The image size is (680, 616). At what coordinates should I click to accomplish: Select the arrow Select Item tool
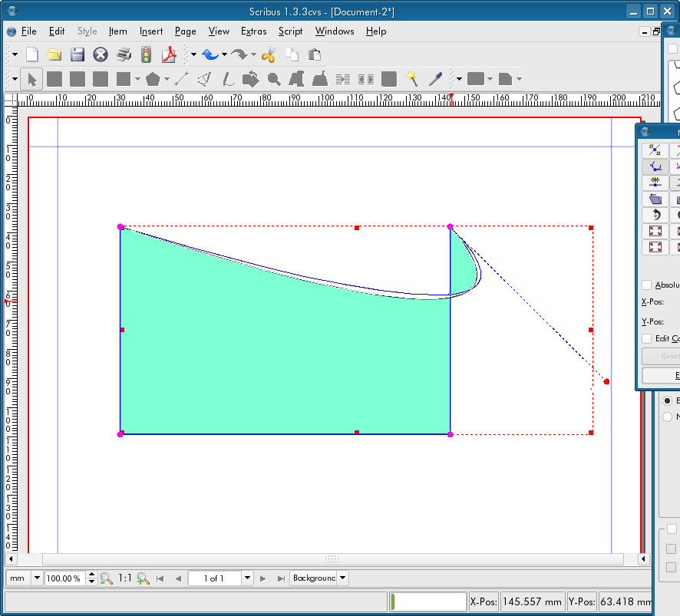(32, 79)
